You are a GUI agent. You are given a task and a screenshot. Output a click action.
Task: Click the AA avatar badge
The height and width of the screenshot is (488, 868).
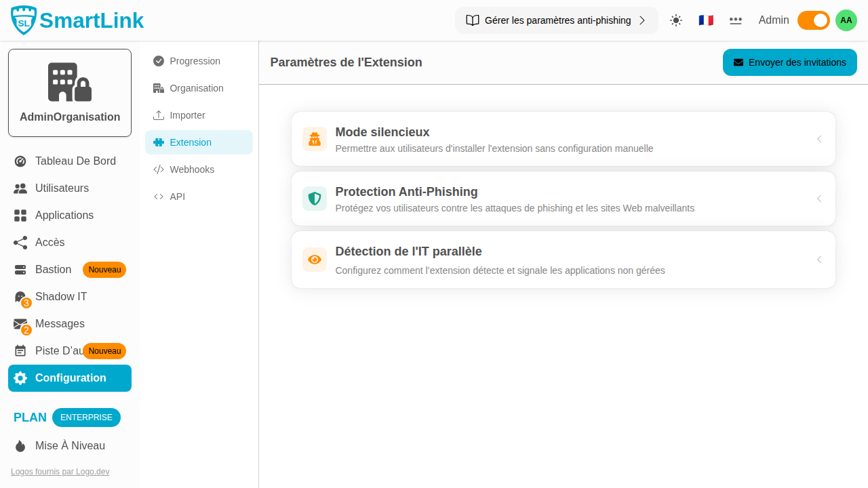846,20
